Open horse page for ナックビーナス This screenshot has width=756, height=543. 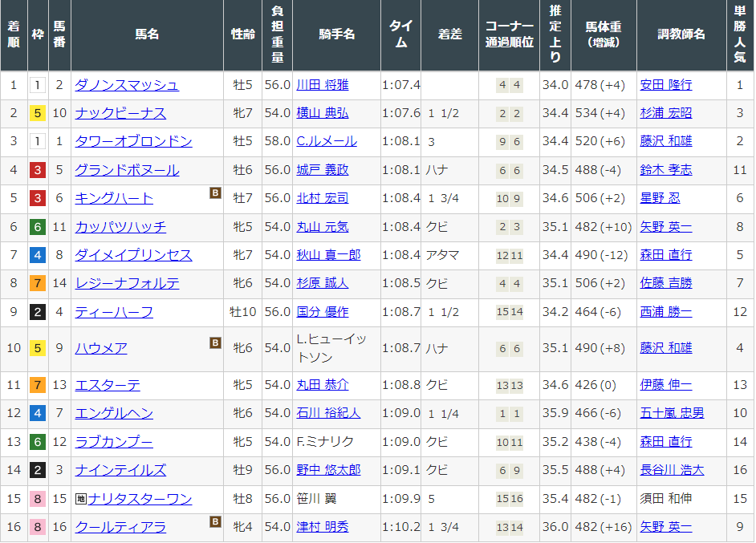click(120, 113)
